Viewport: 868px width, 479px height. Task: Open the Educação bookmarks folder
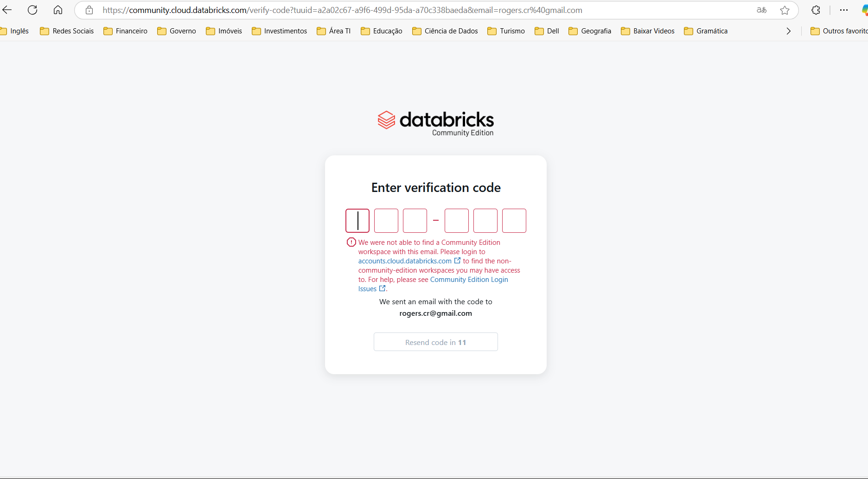(x=382, y=31)
